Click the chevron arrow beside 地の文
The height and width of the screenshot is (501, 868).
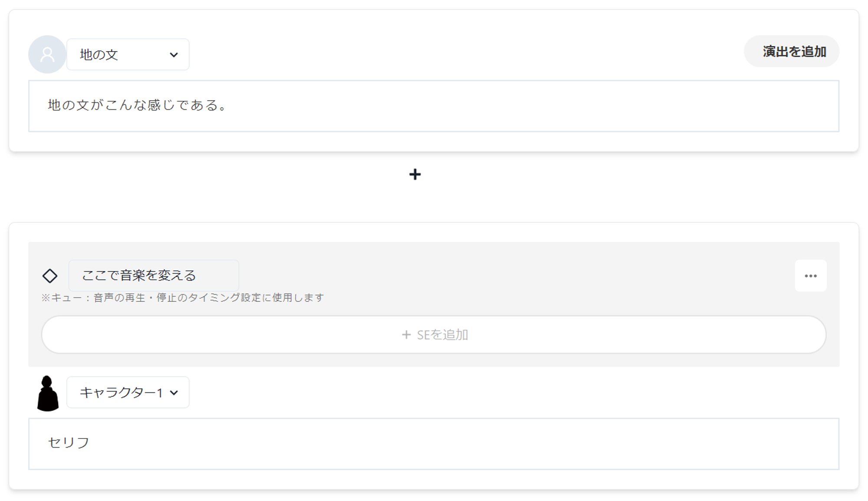pos(174,55)
